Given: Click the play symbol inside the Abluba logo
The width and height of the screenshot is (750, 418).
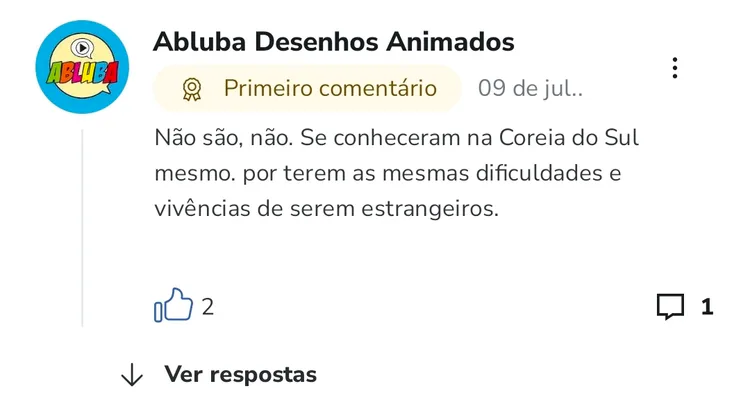Looking at the screenshot, I should pyautogui.click(x=83, y=48).
